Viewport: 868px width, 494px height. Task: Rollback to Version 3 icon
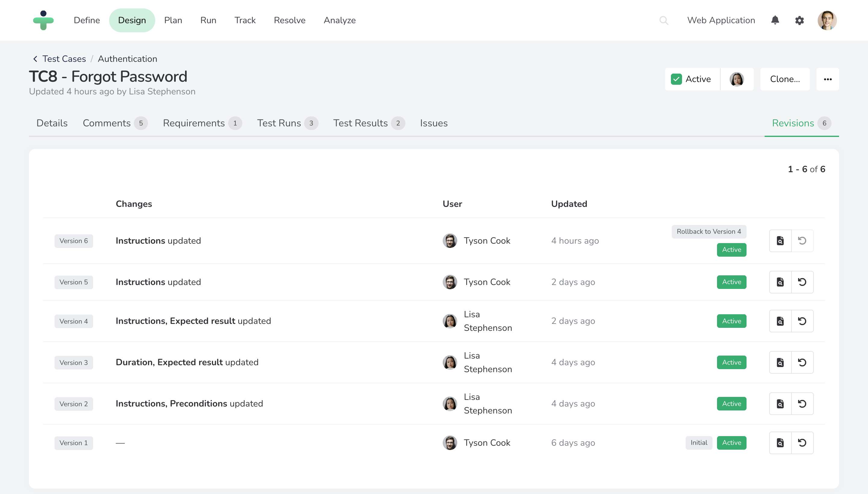[x=802, y=363]
